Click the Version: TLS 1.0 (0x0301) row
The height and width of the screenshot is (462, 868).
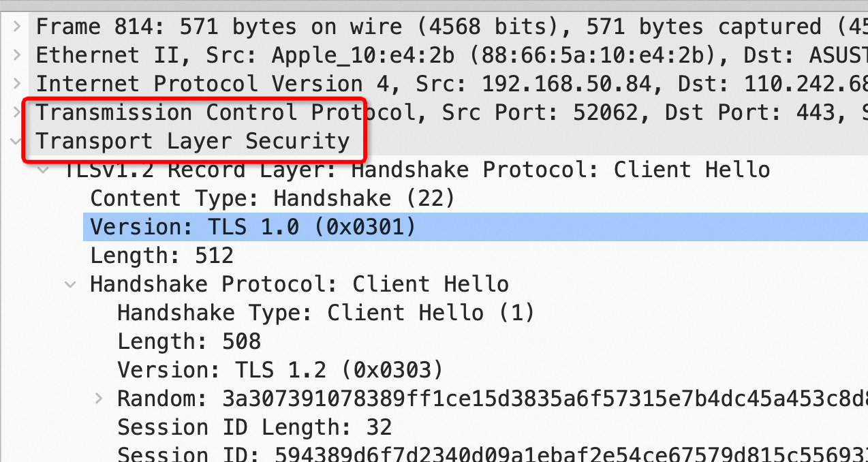pyautogui.click(x=252, y=227)
